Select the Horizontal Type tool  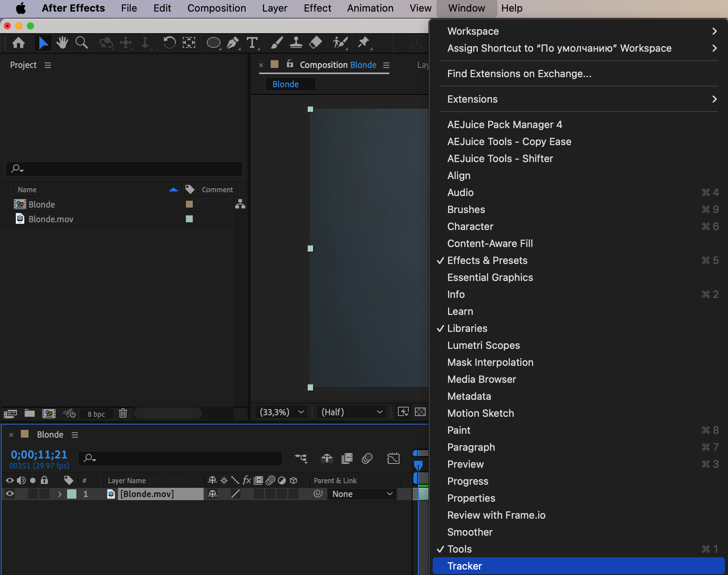point(252,43)
